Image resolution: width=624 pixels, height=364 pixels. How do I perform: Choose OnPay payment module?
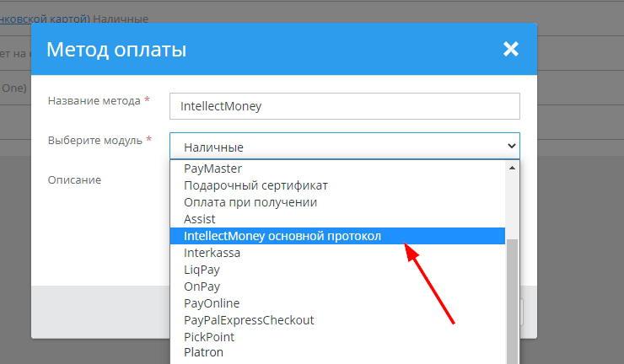click(202, 286)
